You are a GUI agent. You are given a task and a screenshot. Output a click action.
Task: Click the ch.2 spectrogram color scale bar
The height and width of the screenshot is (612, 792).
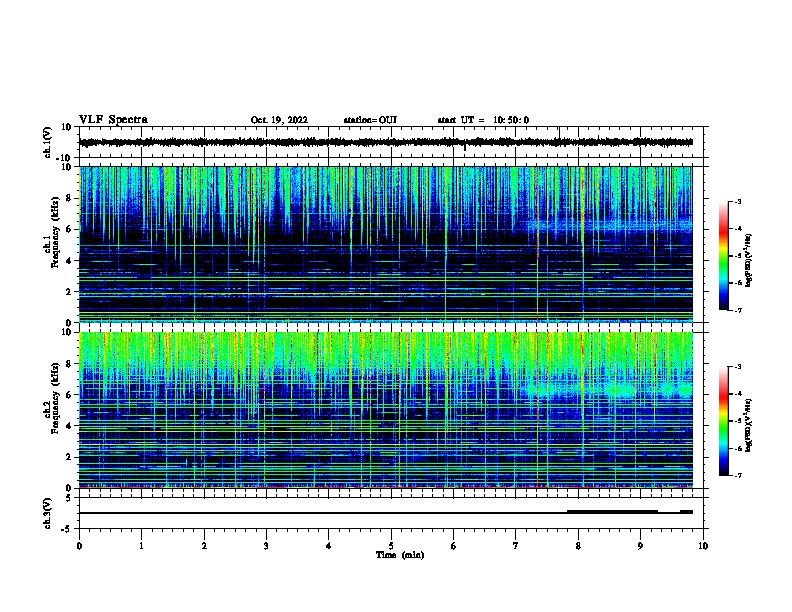pos(724,421)
